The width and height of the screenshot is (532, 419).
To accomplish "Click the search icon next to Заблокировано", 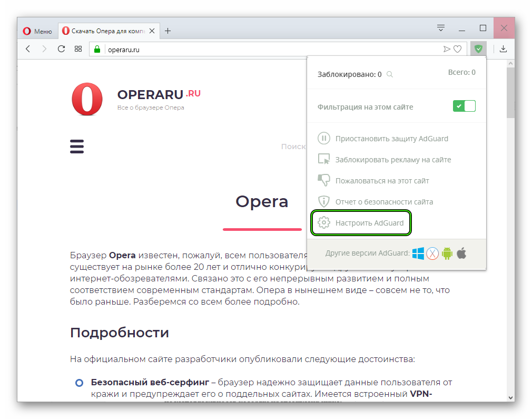I will pyautogui.click(x=390, y=74).
